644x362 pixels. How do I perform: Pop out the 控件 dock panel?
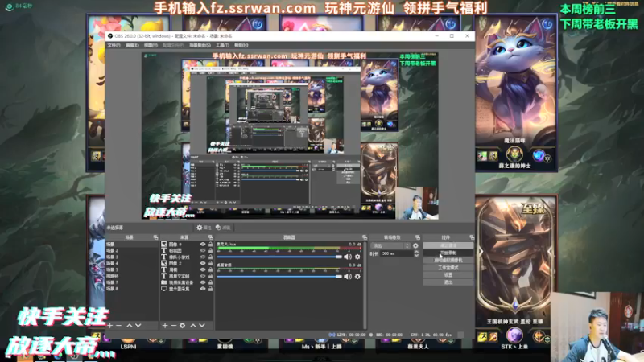(x=472, y=237)
